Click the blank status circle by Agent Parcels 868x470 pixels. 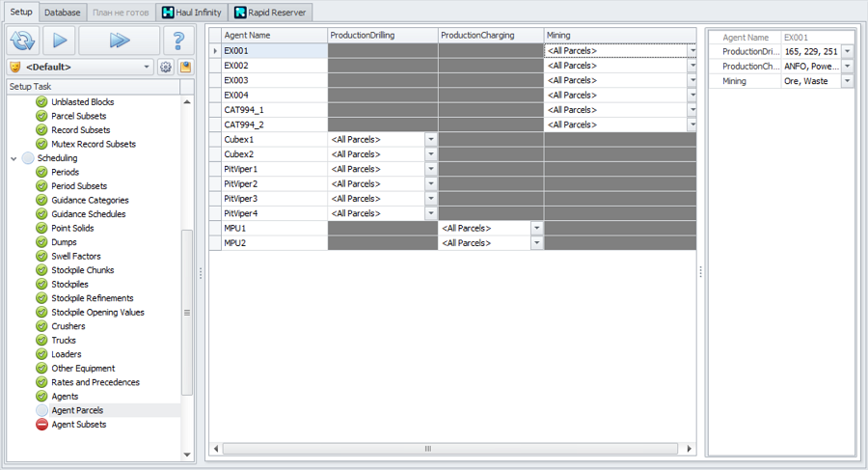point(41,410)
